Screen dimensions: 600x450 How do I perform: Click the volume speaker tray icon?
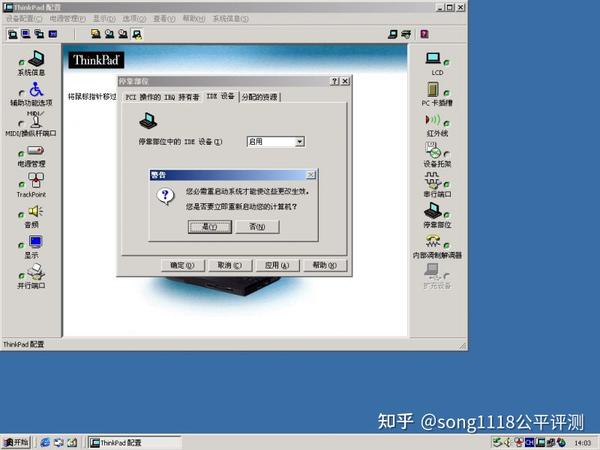tap(507, 442)
